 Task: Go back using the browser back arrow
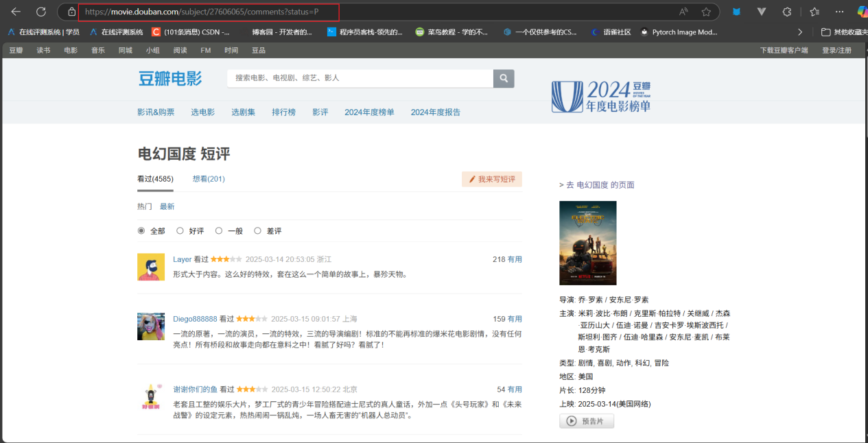[15, 12]
